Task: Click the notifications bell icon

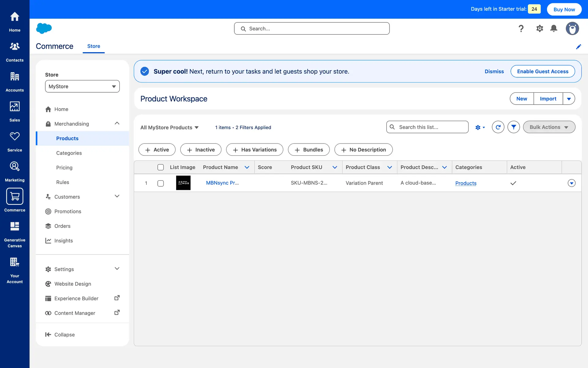Action: (x=554, y=29)
